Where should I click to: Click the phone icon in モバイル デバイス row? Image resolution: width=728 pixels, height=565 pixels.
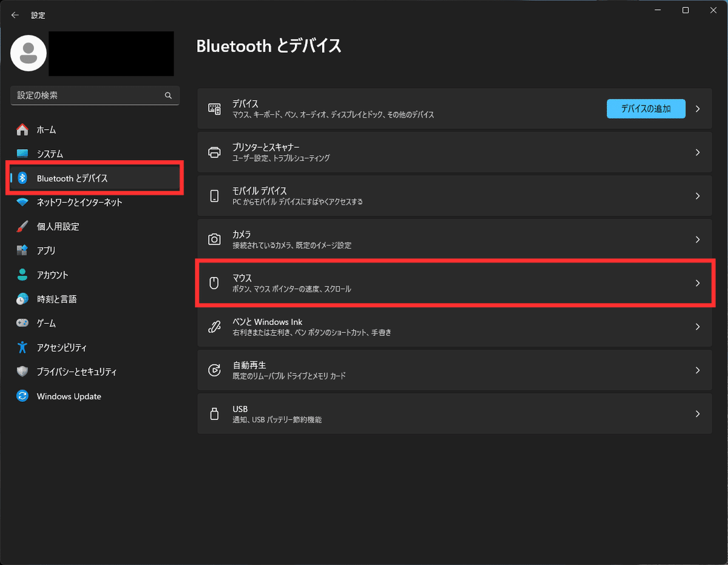click(x=214, y=196)
